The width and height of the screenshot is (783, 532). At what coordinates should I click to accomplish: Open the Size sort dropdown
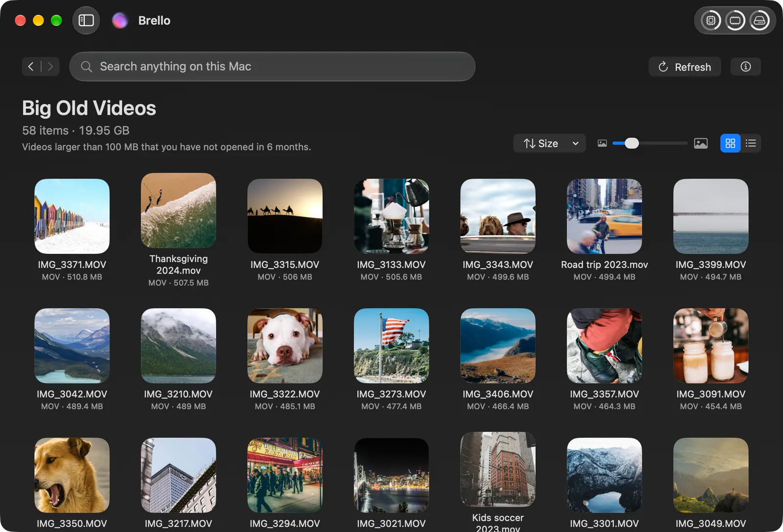click(550, 143)
